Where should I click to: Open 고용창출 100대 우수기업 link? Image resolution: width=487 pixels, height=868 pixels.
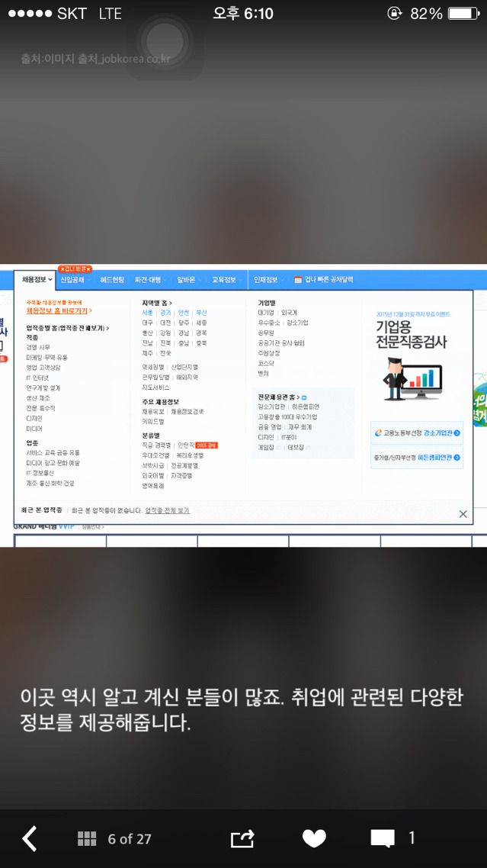[287, 416]
